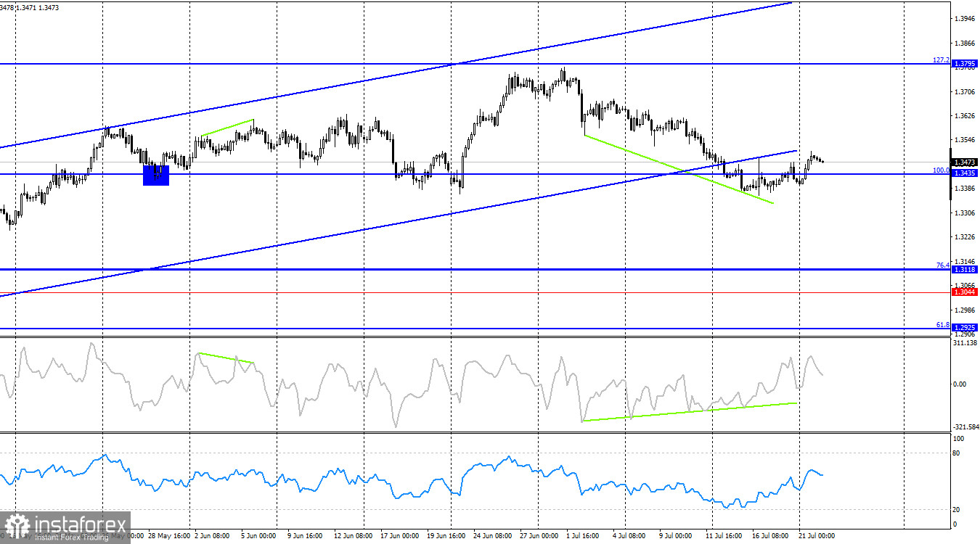Click the 27 Jun 00:00 date label
980x544 pixels.
point(540,536)
